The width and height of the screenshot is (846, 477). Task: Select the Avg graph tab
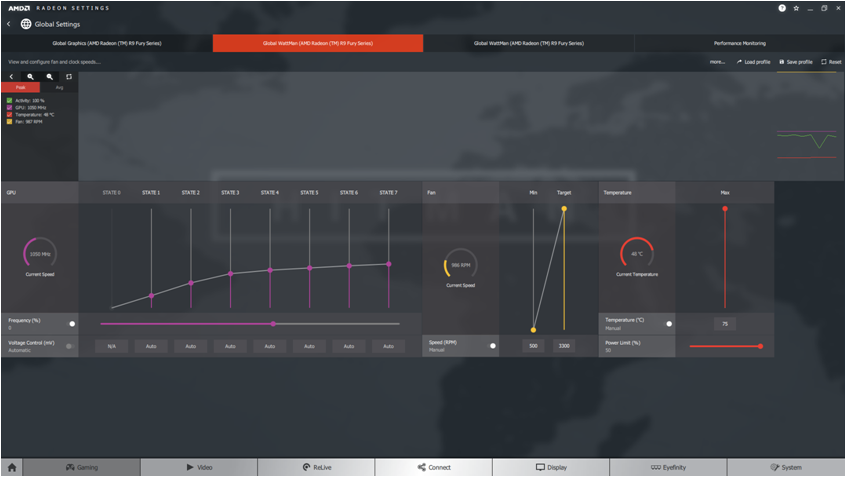[59, 87]
